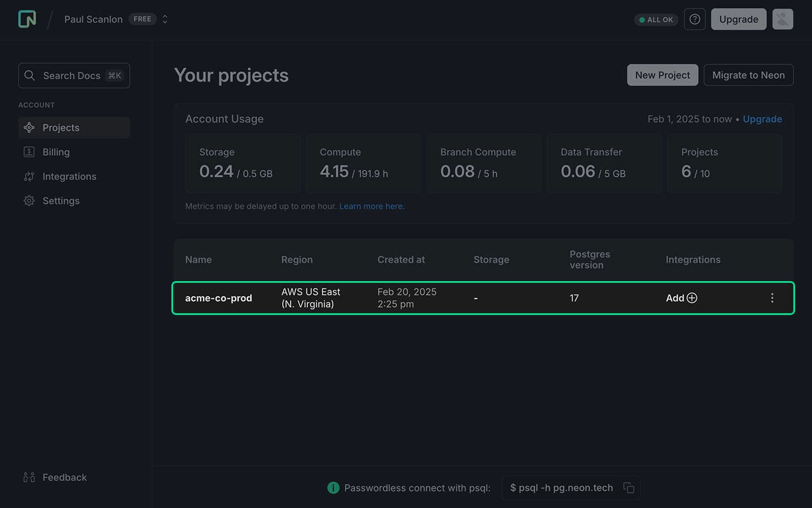
Task: Click the New Project button
Action: coord(662,75)
